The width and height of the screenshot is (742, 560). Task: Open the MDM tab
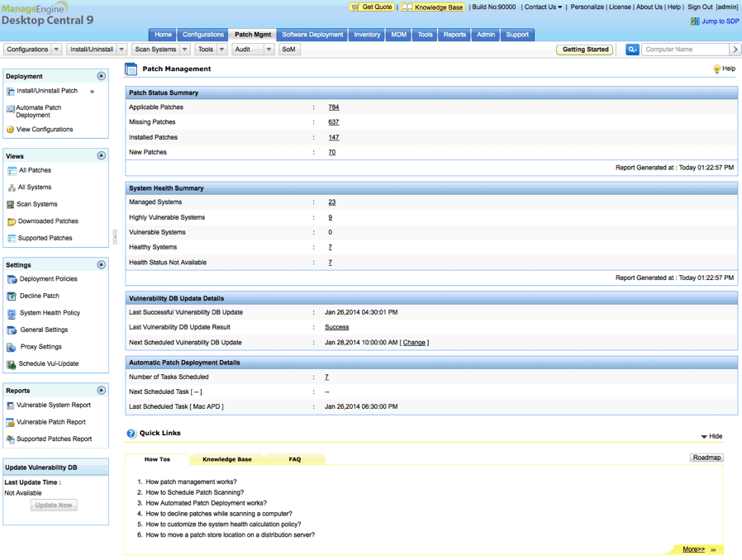399,35
